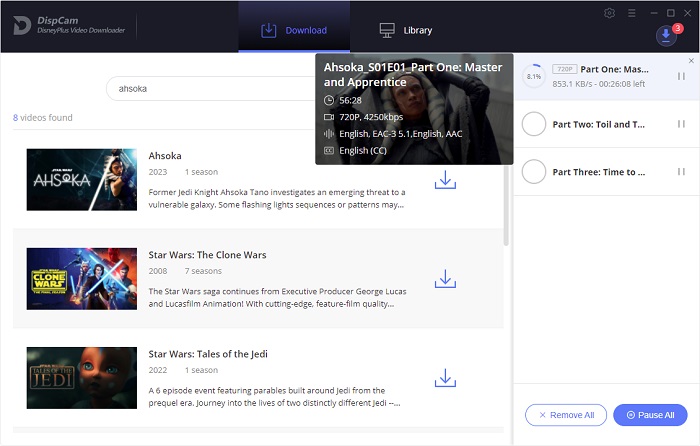The width and height of the screenshot is (700, 446).
Task: Click download icon for Tales of the Jedi
Action: point(445,378)
